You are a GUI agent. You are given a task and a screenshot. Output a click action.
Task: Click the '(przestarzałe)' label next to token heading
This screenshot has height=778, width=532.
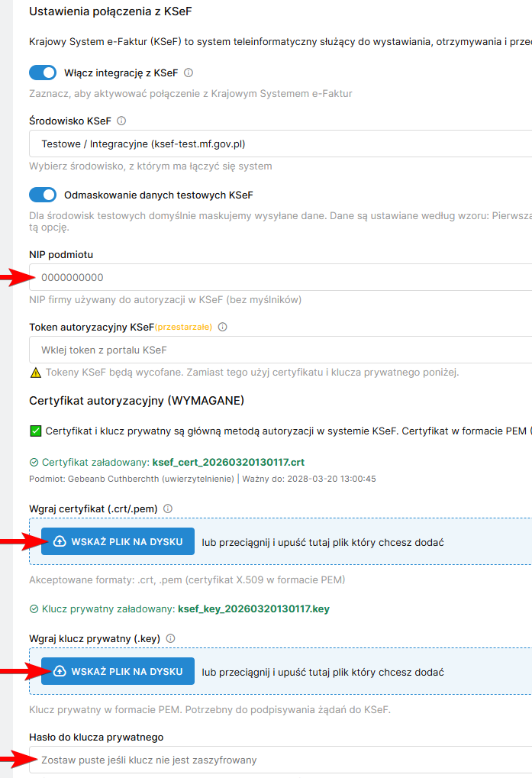coord(183,327)
